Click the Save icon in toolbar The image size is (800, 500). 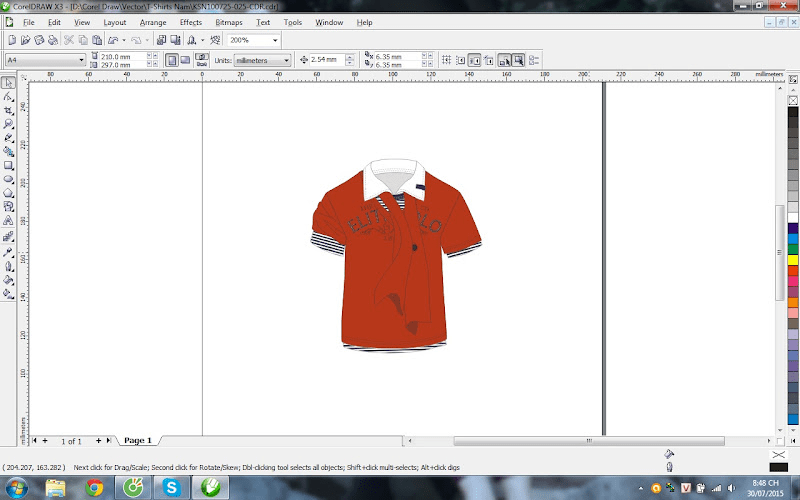coord(38,40)
